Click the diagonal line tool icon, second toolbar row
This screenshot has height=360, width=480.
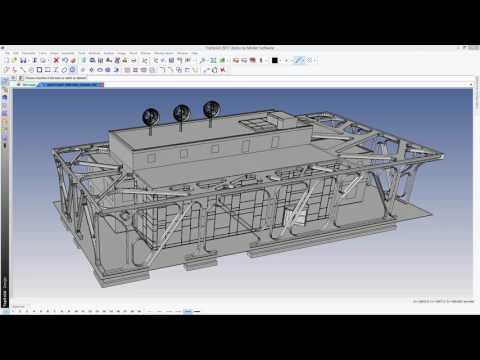[23, 70]
